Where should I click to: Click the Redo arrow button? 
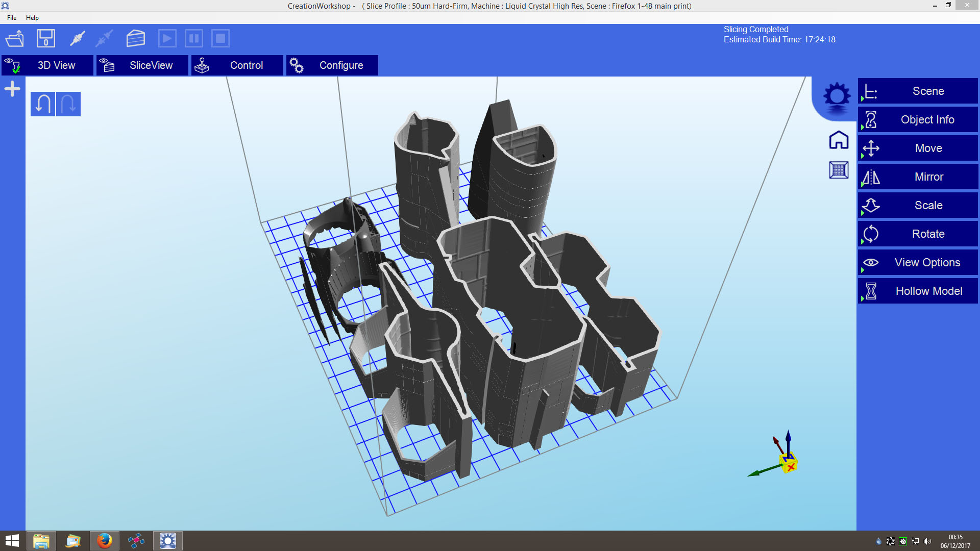coord(68,104)
